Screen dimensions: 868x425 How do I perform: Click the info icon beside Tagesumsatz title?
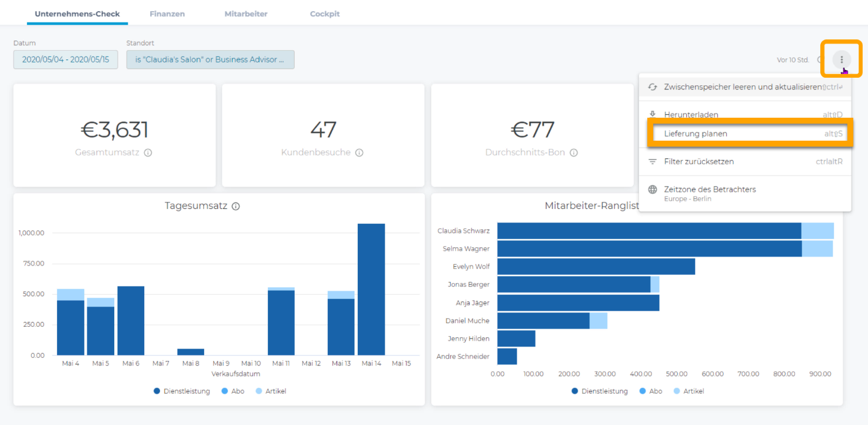[236, 207]
